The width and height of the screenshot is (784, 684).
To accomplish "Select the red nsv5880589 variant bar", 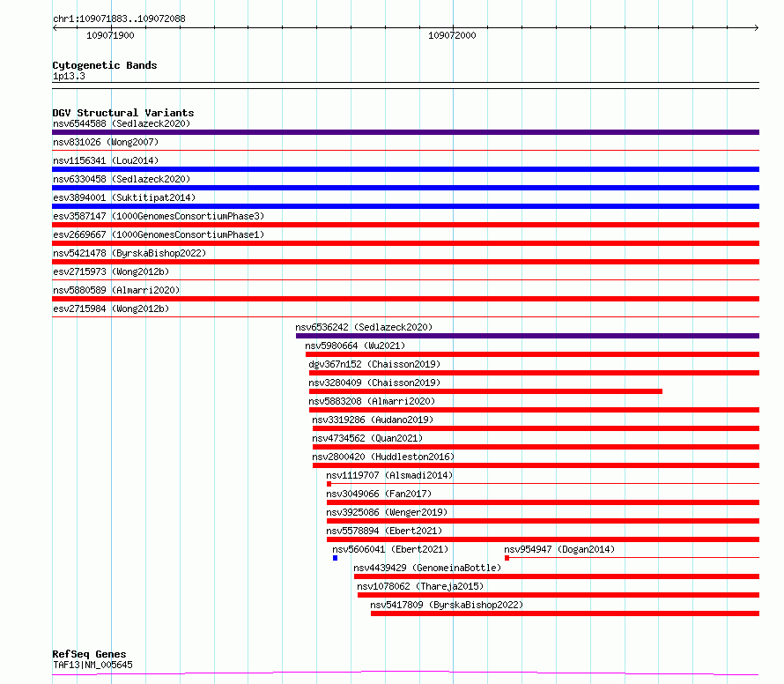I will coord(405,299).
